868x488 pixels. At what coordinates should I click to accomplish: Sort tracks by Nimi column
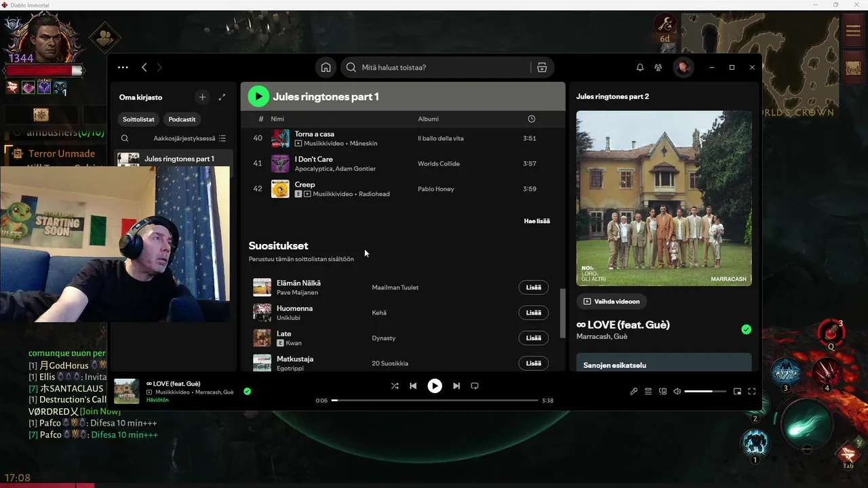tap(277, 119)
